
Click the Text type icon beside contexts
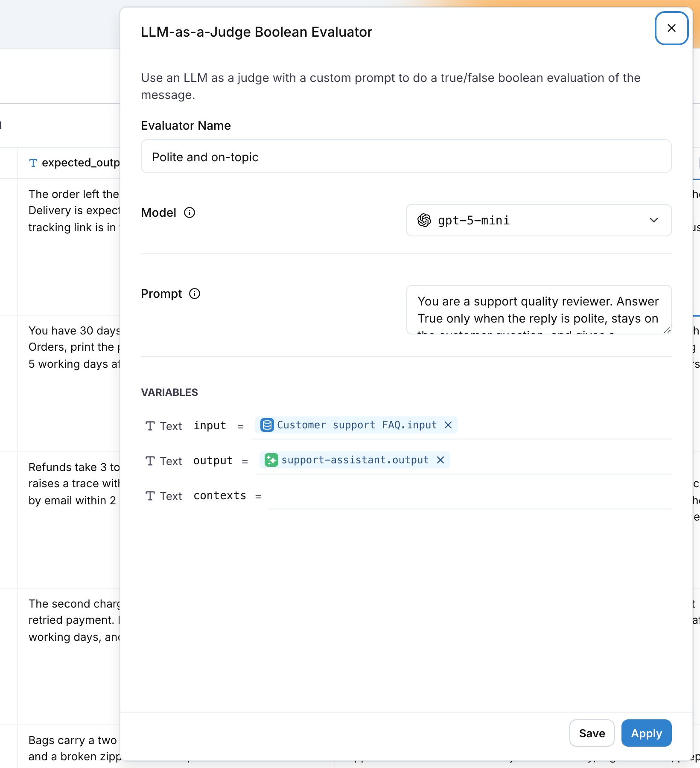click(150, 496)
